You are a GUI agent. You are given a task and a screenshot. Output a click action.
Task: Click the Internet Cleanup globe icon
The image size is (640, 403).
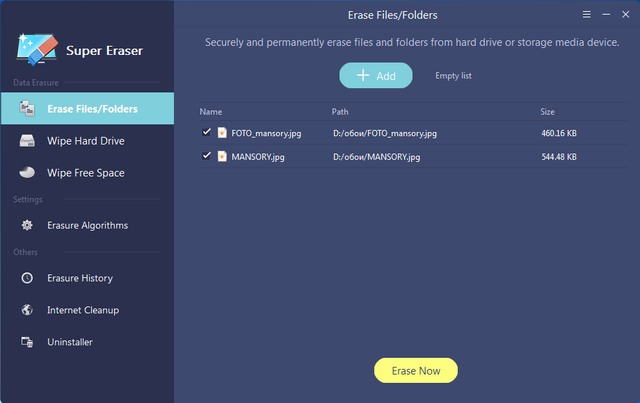pos(28,310)
